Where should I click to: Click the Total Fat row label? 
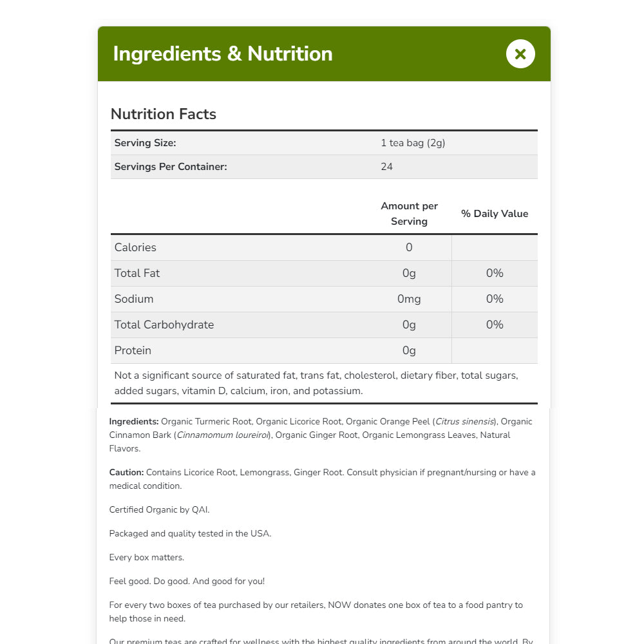pos(137,273)
